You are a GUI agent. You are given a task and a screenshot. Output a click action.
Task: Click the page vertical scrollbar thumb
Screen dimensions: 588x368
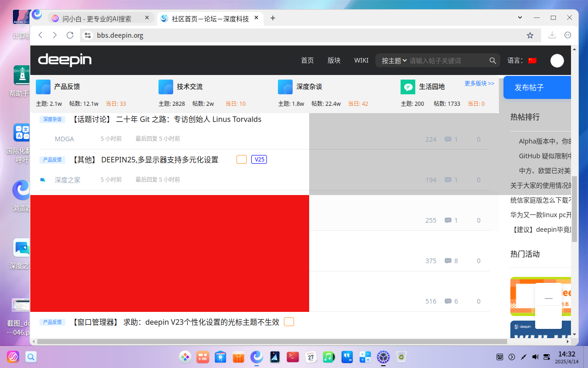(574, 208)
